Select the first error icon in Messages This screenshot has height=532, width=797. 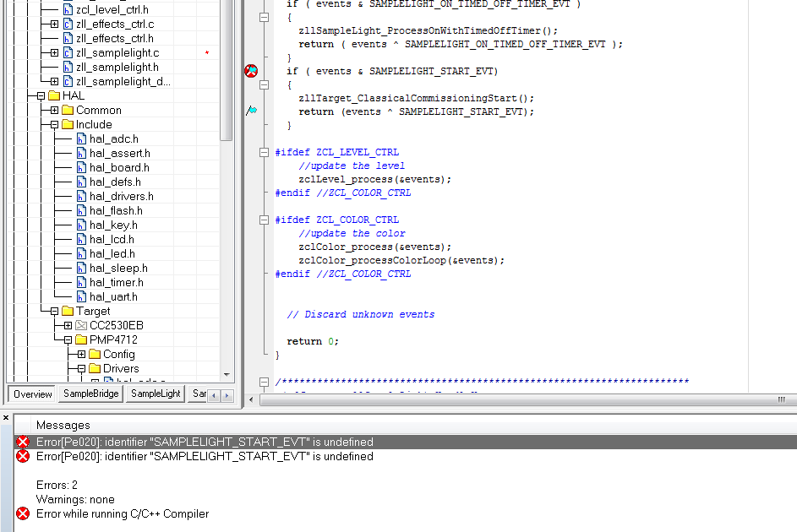[x=23, y=442]
